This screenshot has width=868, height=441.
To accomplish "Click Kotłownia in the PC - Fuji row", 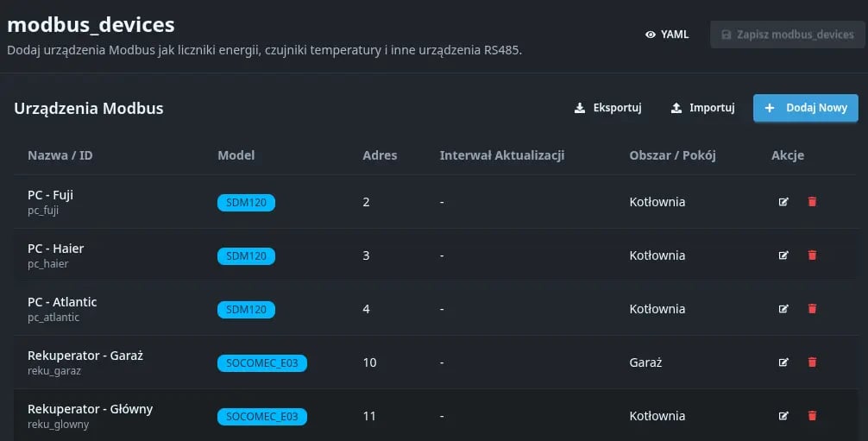I will (x=657, y=202).
